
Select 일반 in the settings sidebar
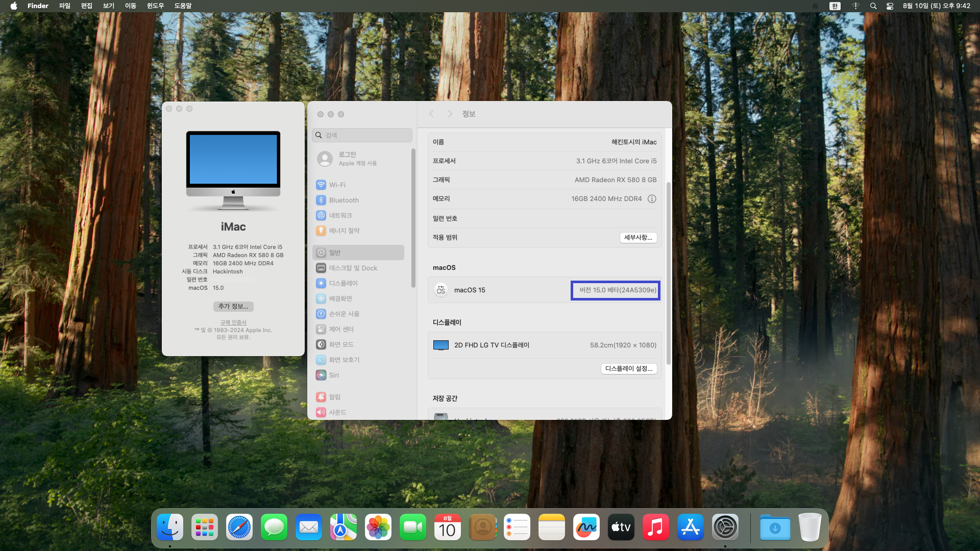click(x=358, y=253)
